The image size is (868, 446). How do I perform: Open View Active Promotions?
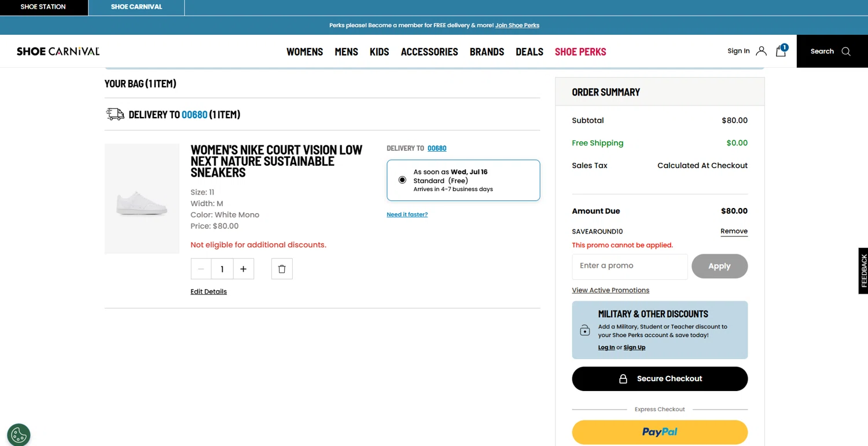(610, 290)
